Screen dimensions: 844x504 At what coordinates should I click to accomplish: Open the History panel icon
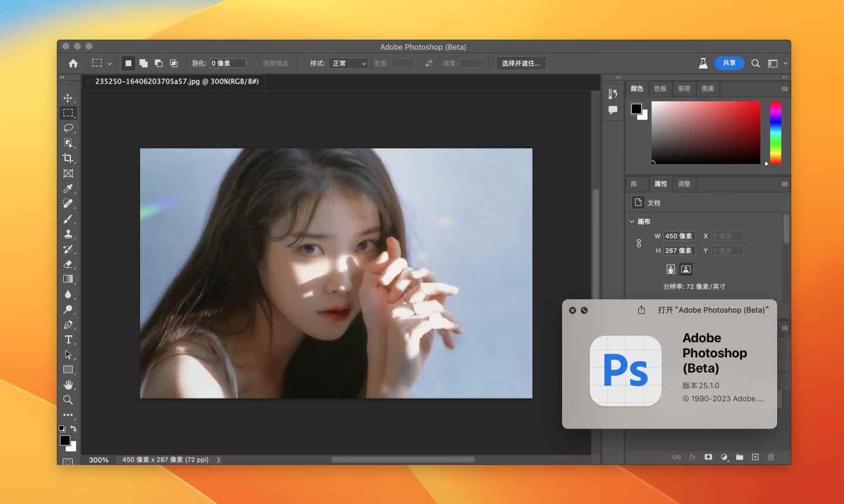click(612, 94)
